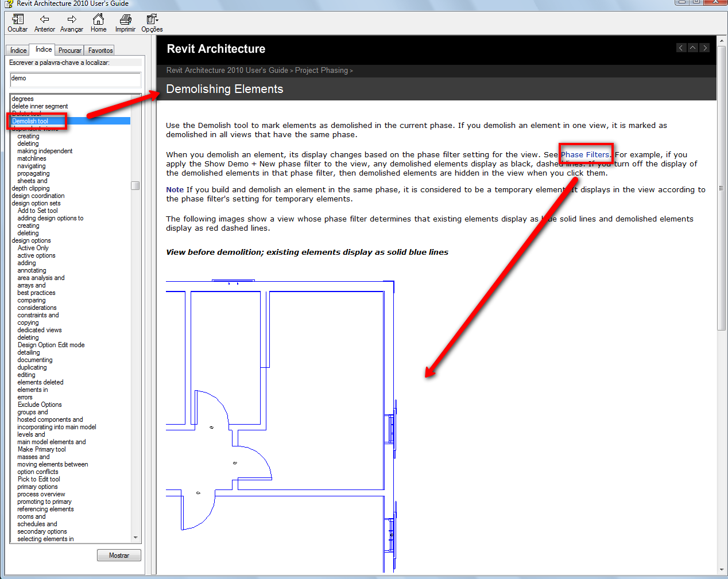Select the degrees index entry
Viewport: 728px width, 579px height.
22,99
